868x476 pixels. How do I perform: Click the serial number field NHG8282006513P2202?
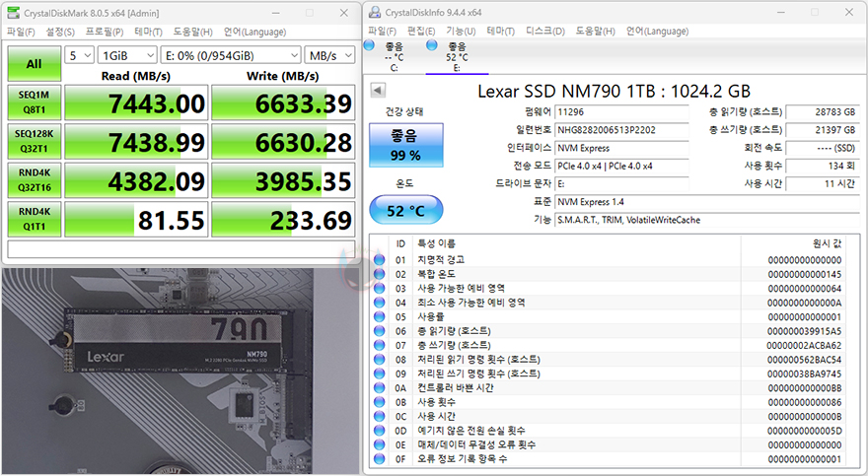pos(621,130)
